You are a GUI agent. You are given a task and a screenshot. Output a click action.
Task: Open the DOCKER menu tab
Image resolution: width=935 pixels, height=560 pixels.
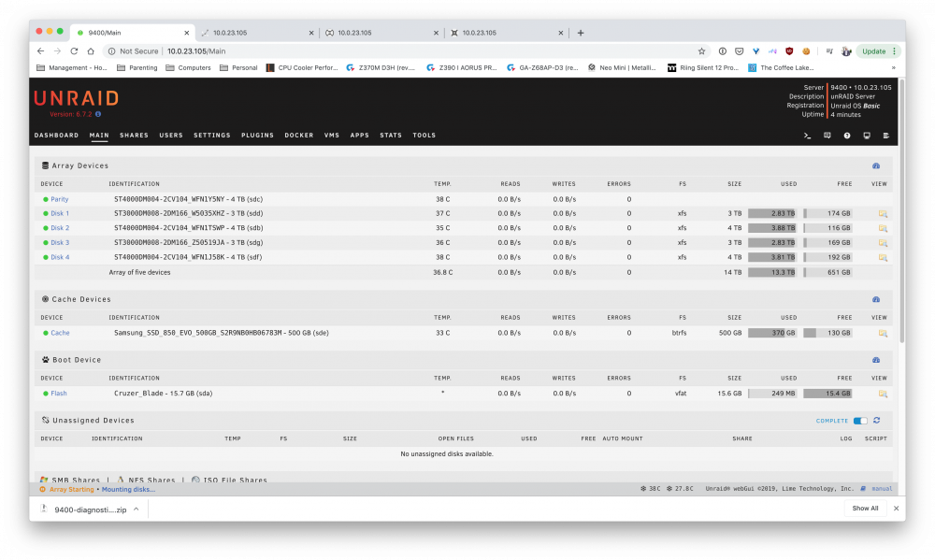click(299, 136)
